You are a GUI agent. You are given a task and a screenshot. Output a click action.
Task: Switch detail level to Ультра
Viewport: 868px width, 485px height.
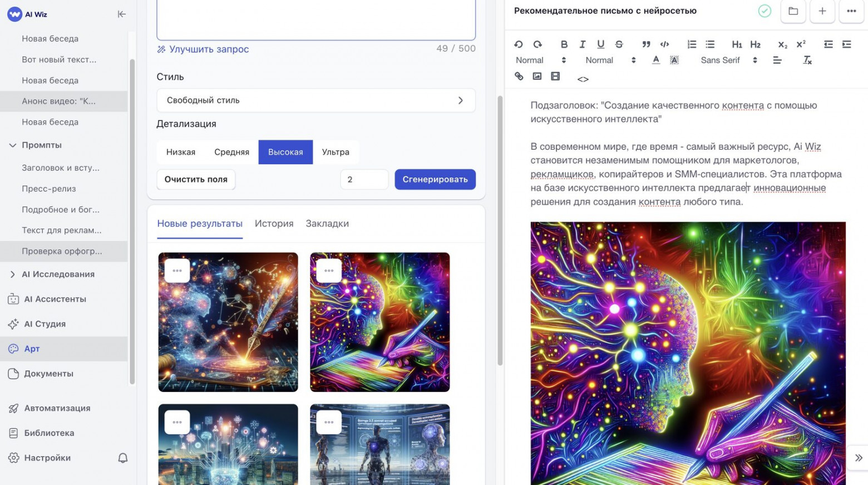(336, 151)
